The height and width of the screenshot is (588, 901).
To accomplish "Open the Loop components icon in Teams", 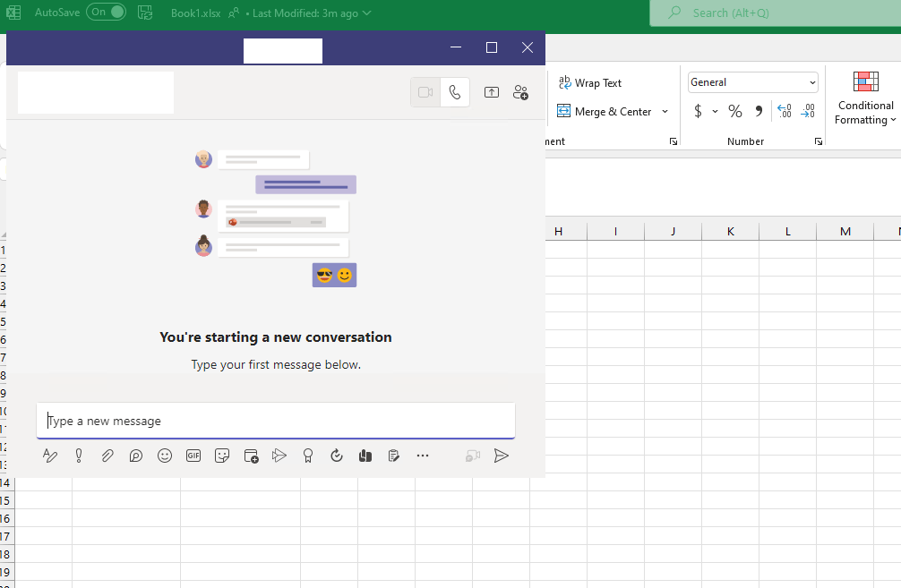I will click(x=135, y=456).
